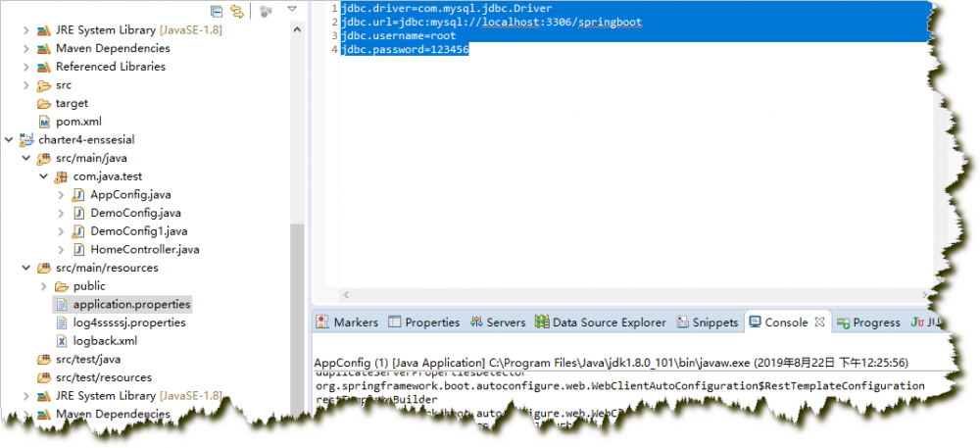The image size is (980, 448).
Task: Click the jdbc.username=root line
Action: point(399,35)
